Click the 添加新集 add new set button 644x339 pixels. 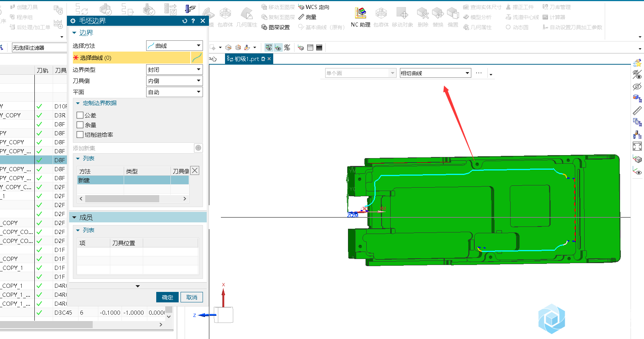point(198,148)
